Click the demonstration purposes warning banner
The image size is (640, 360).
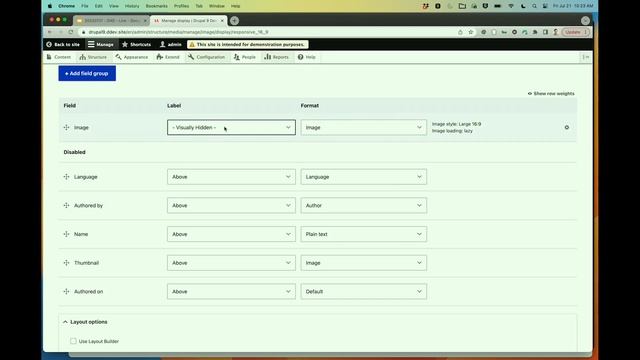[x=248, y=44]
